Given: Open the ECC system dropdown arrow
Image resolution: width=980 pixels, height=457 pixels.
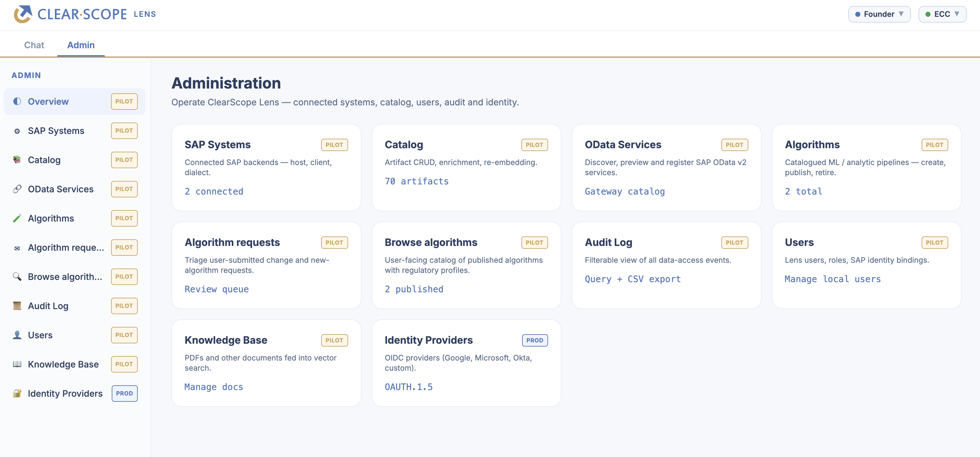Looking at the screenshot, I should click(957, 14).
